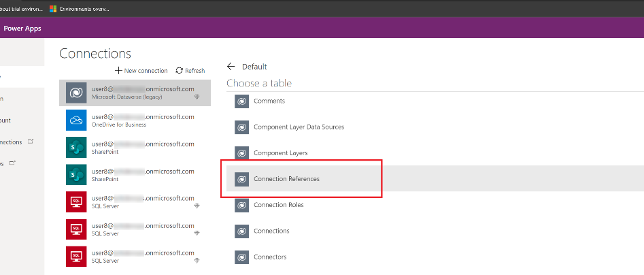Click the Refresh button label
Viewport: 644px width, 275px height.
(194, 71)
